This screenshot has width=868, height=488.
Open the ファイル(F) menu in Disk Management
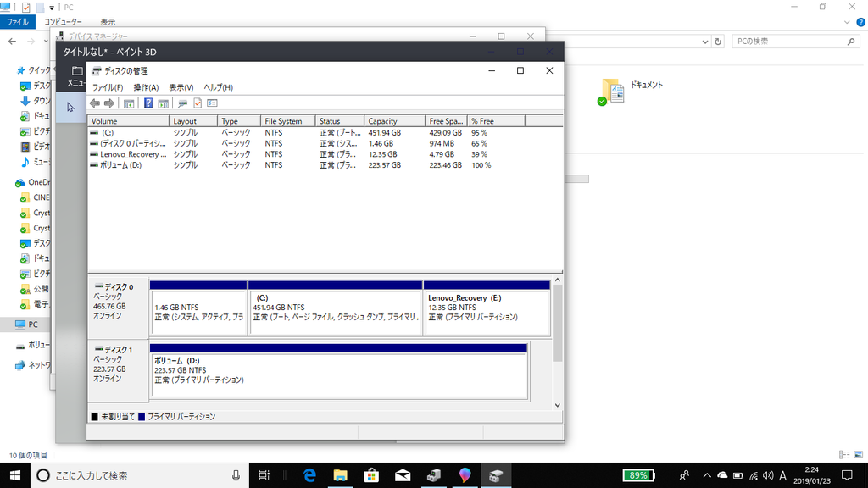[x=108, y=87]
